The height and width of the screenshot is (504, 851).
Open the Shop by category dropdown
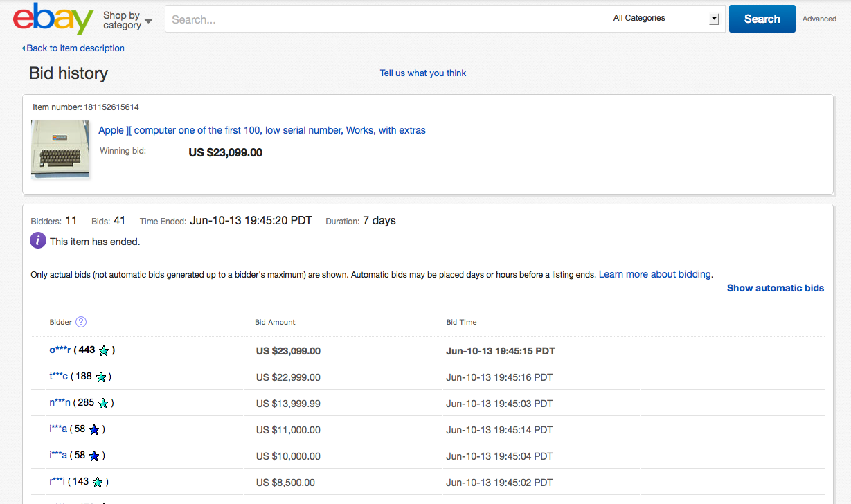[127, 20]
